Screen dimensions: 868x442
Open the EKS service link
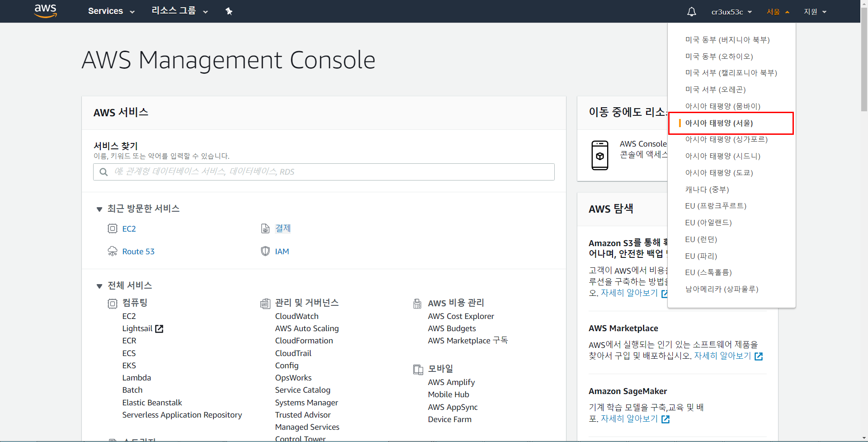(x=129, y=366)
